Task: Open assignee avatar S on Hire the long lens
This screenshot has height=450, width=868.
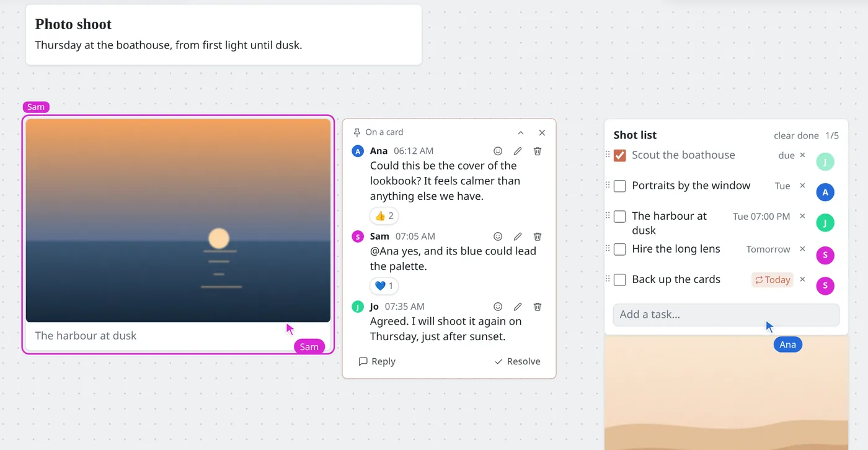Action: [x=825, y=255]
